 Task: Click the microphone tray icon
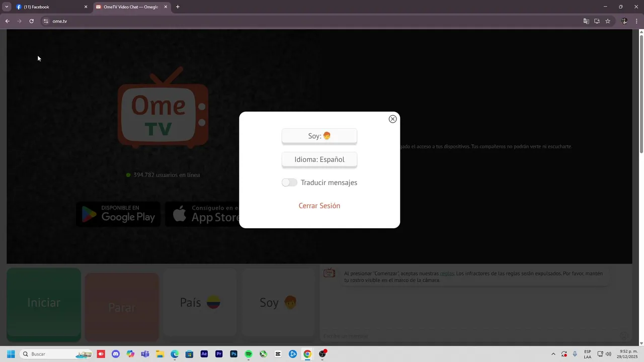click(x=575, y=354)
